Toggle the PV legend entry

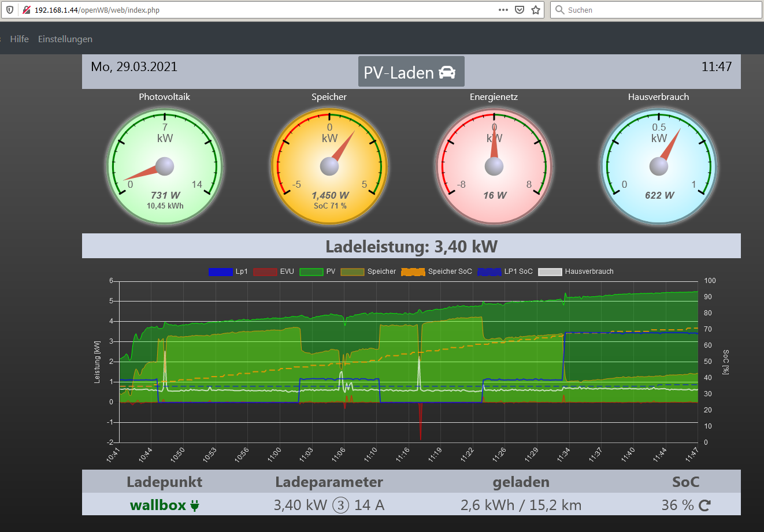pos(317,271)
